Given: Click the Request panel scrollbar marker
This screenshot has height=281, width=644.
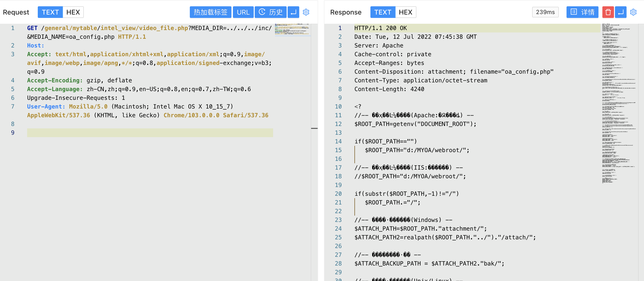Looking at the screenshot, I should pyautogui.click(x=314, y=128).
